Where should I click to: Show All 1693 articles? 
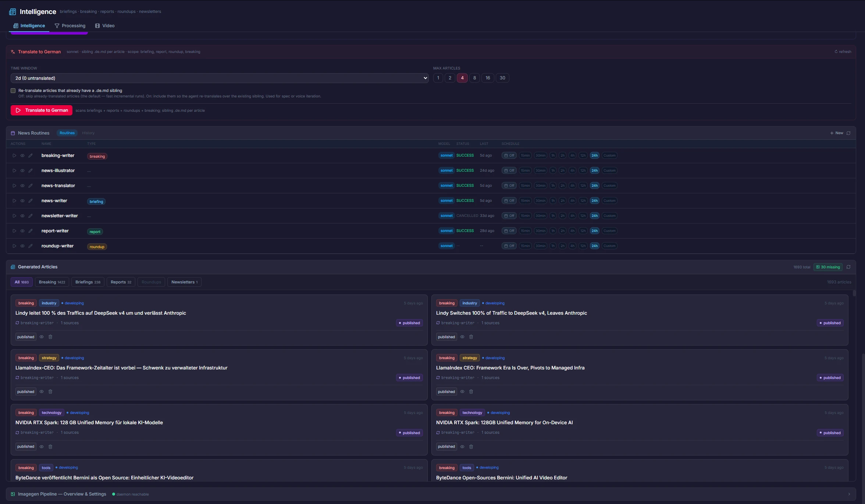pos(22,282)
